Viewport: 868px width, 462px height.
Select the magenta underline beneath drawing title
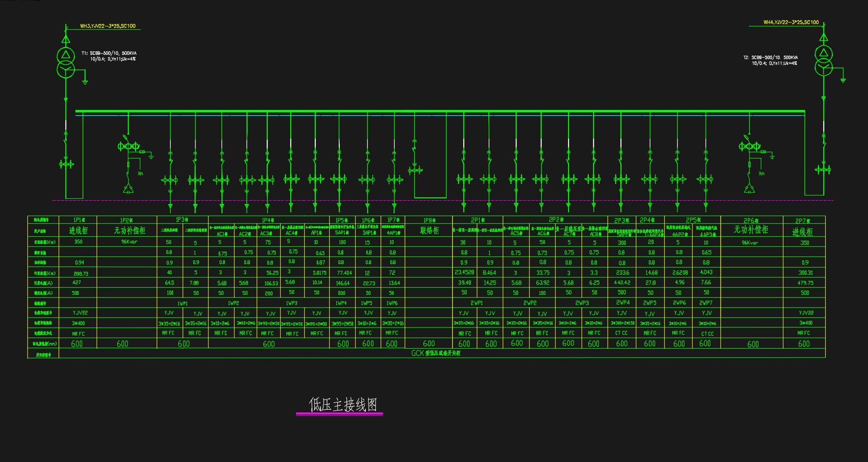(339, 413)
